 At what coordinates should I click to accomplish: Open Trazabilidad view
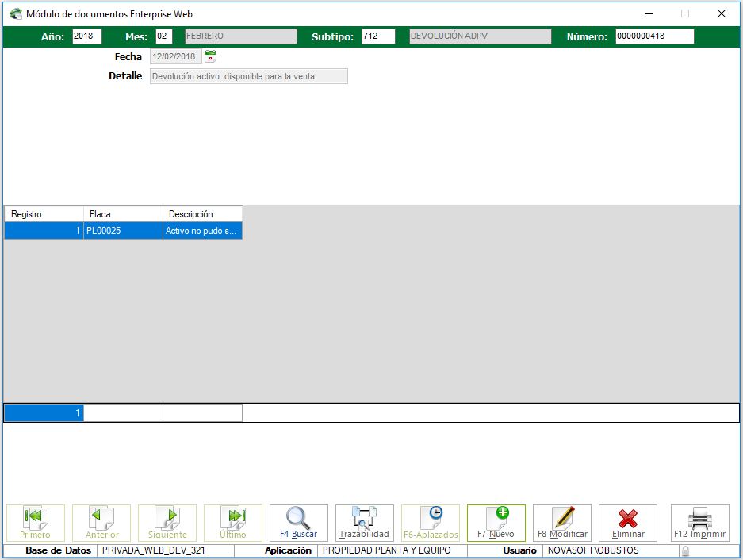coord(365,523)
